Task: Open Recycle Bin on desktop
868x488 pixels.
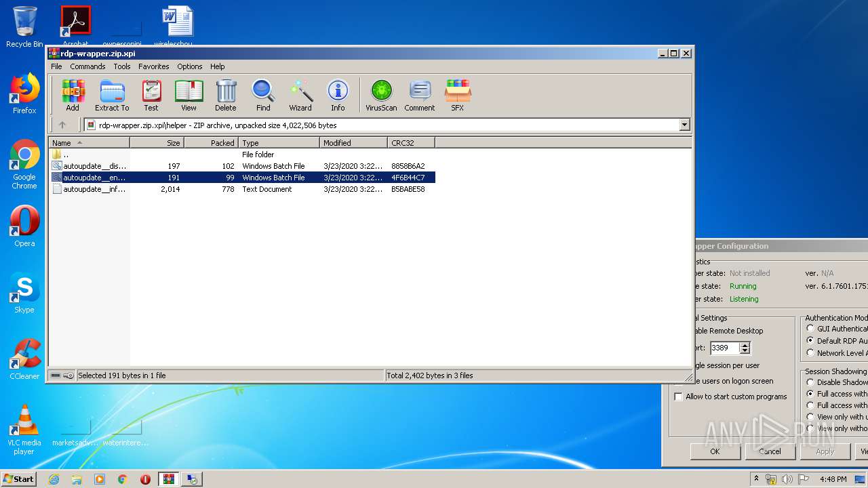Action: [x=24, y=27]
